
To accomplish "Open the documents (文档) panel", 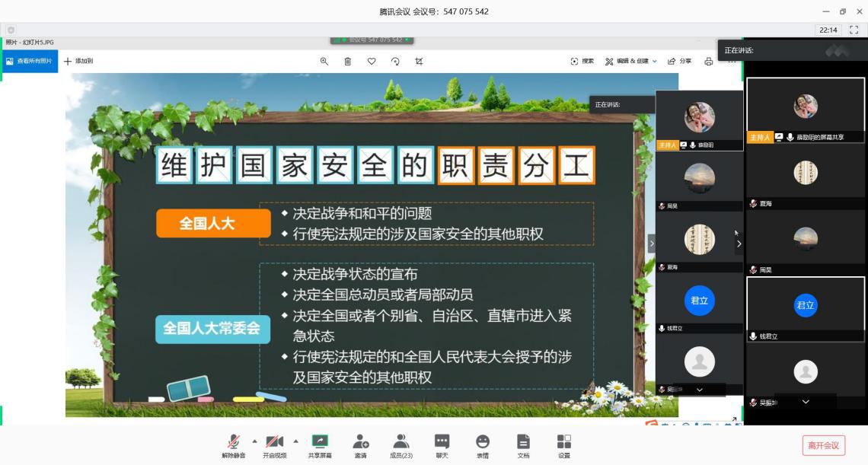I will pyautogui.click(x=523, y=444).
